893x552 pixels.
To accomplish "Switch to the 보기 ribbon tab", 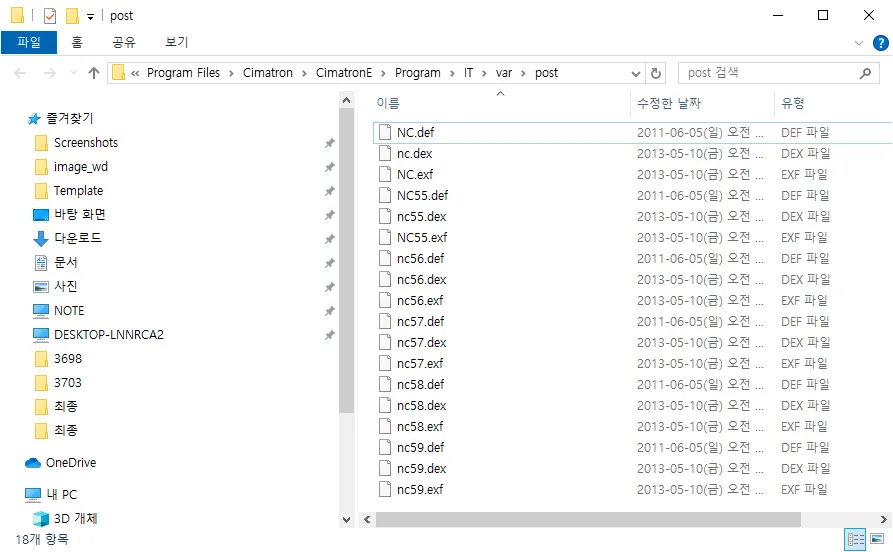I will click(x=176, y=42).
